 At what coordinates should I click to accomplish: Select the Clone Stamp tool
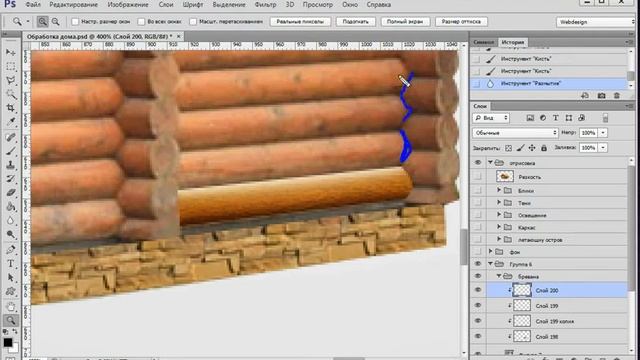tap(11, 165)
